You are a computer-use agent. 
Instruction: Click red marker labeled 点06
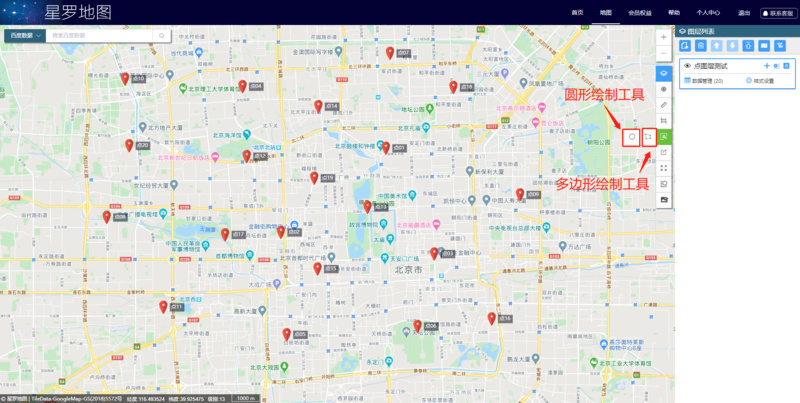tap(417, 326)
